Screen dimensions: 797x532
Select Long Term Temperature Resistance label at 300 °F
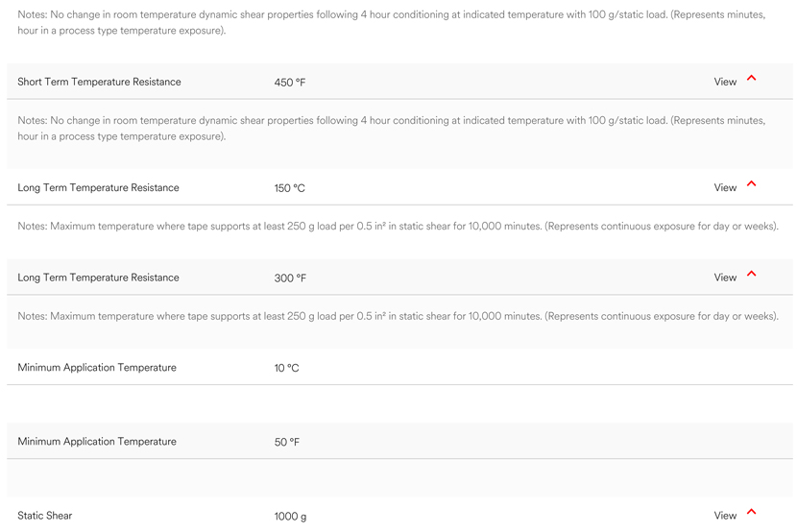pos(98,278)
